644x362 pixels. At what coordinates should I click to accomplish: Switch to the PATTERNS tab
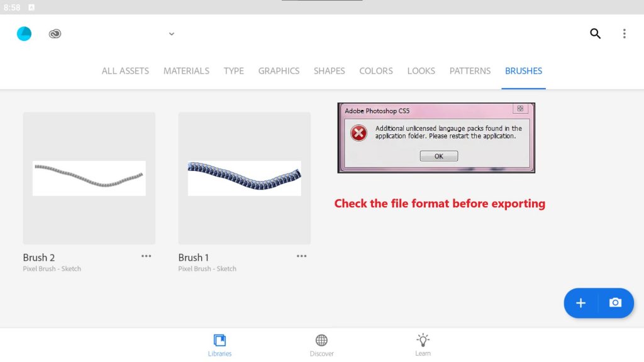[x=470, y=71]
